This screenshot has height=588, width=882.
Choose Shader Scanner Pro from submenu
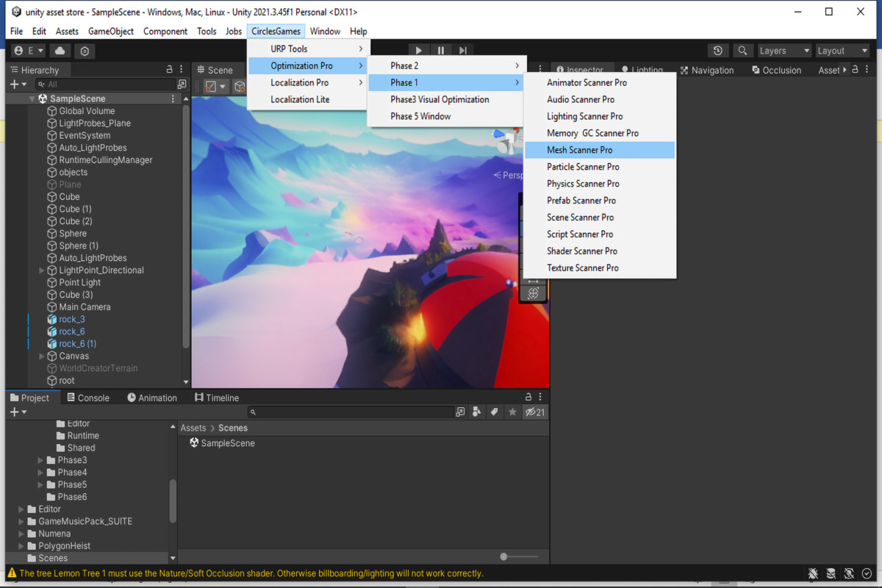point(599,251)
